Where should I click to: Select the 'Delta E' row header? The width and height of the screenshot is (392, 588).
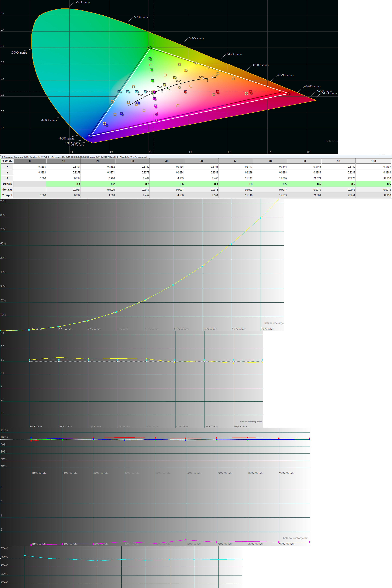click(x=7, y=184)
